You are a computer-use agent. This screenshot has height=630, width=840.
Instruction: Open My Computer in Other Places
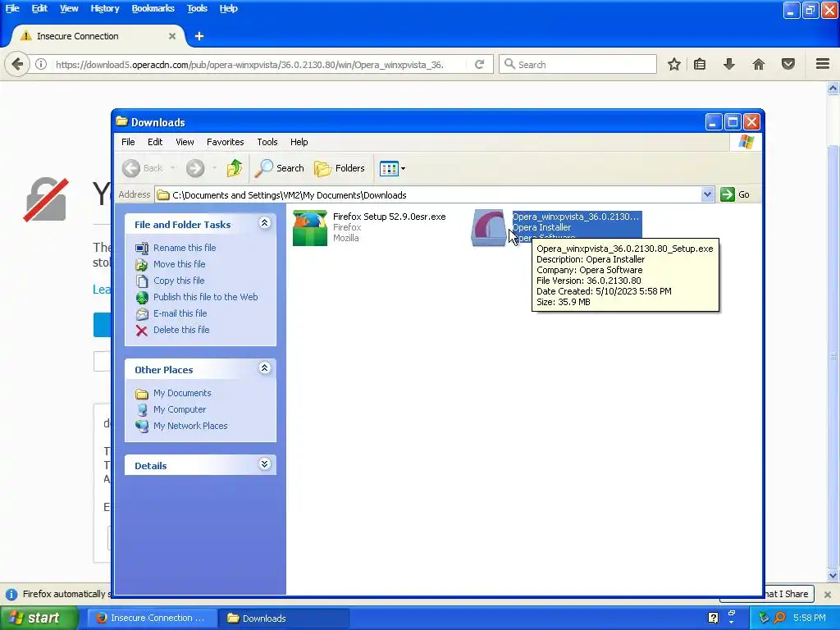click(x=180, y=409)
